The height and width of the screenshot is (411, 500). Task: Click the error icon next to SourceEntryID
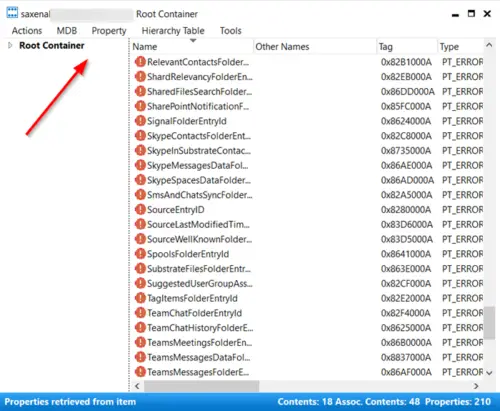(140, 209)
